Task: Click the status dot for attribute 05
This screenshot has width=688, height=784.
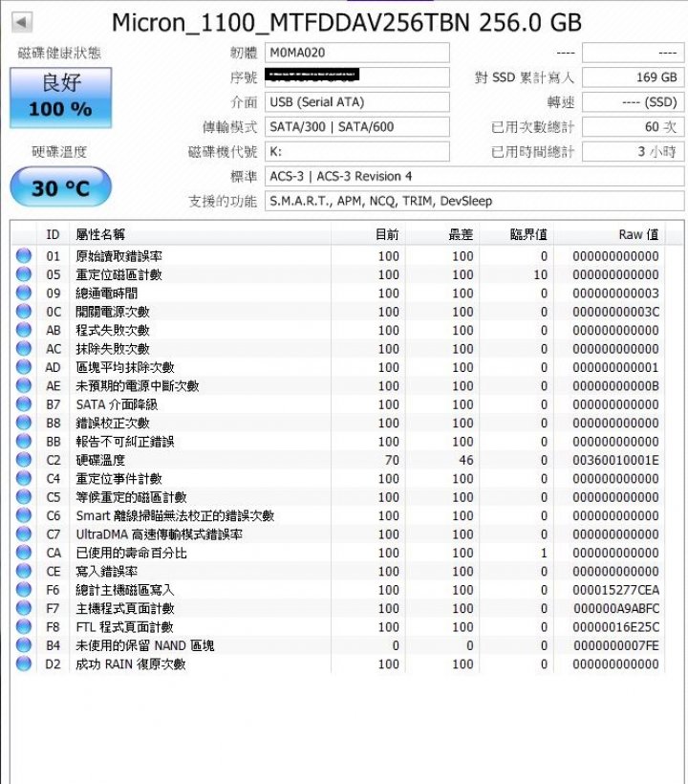Action: point(24,274)
